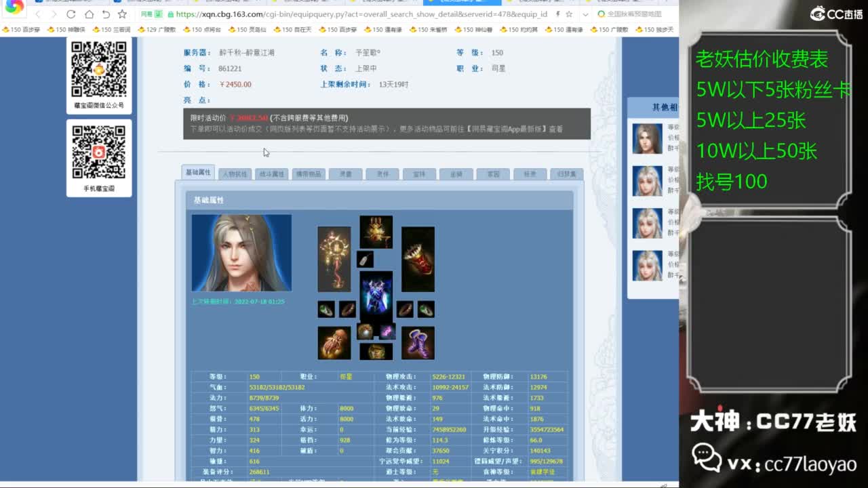Select the far-left green ring icon

tap(326, 309)
